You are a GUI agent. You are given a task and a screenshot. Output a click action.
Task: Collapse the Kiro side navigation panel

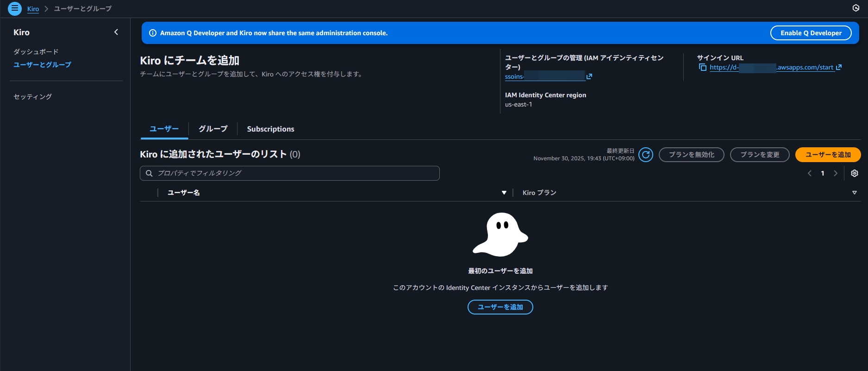[116, 32]
